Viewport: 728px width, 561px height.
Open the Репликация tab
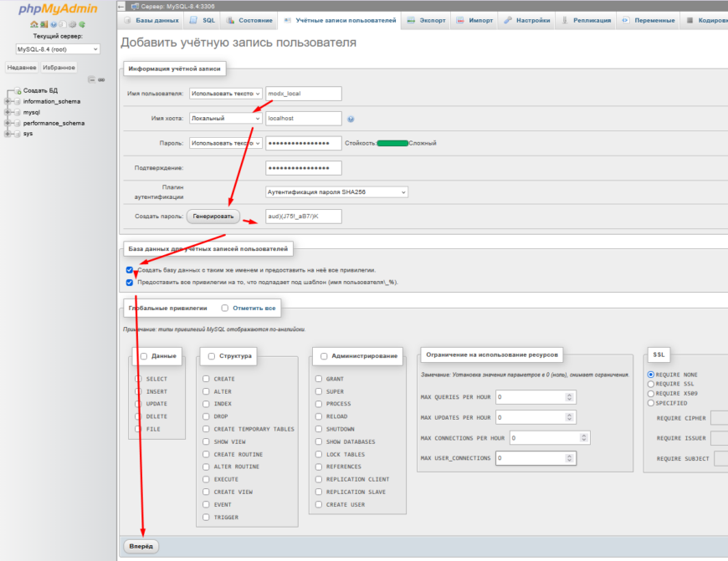point(586,20)
